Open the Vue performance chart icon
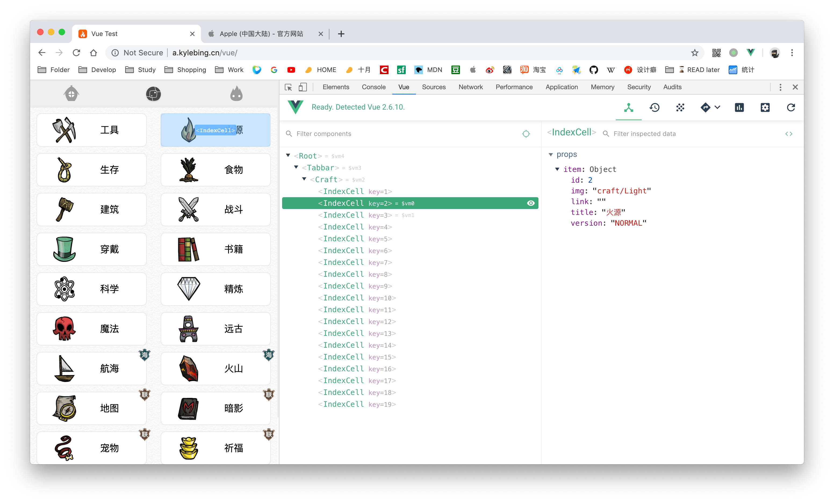 click(739, 107)
